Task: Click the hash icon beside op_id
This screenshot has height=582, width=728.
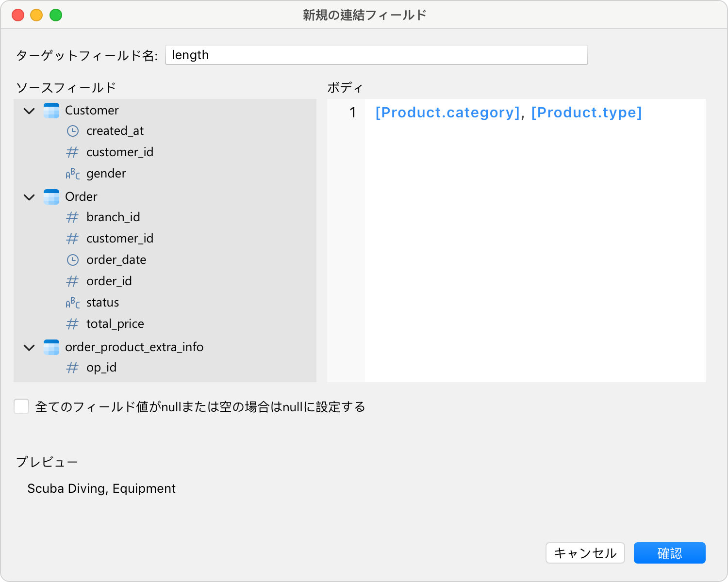Action: [x=72, y=368]
